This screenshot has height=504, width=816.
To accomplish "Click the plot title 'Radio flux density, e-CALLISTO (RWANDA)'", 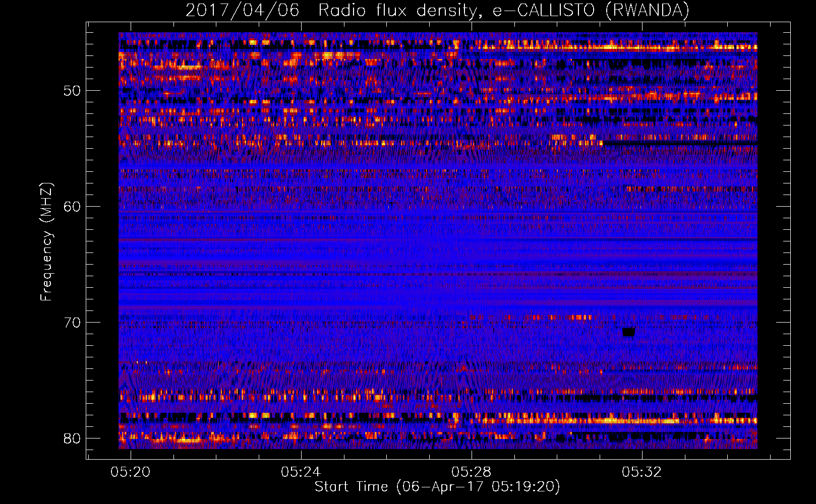I will (504, 10).
